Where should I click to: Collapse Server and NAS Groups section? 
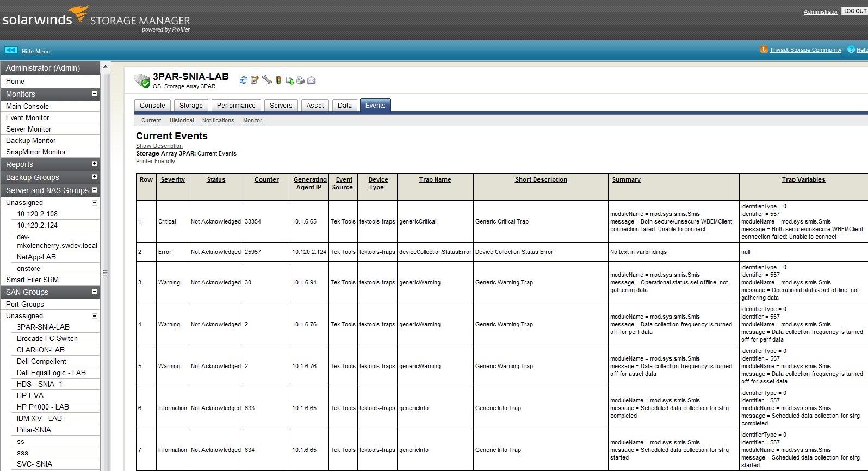coord(95,190)
